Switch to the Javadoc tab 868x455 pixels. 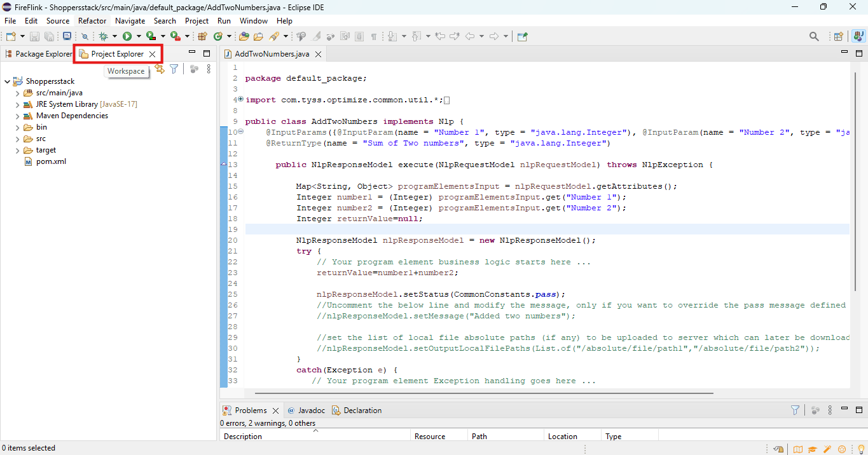point(307,411)
